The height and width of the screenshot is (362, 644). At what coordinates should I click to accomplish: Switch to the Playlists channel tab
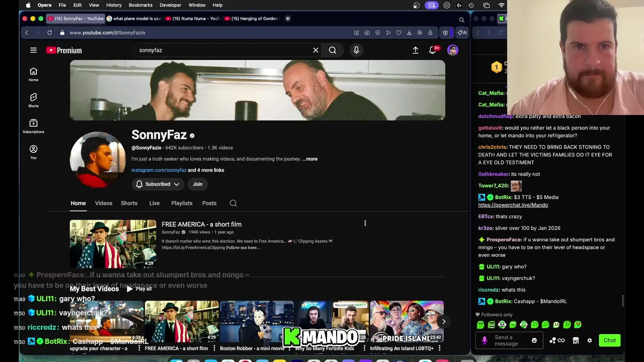[182, 203]
